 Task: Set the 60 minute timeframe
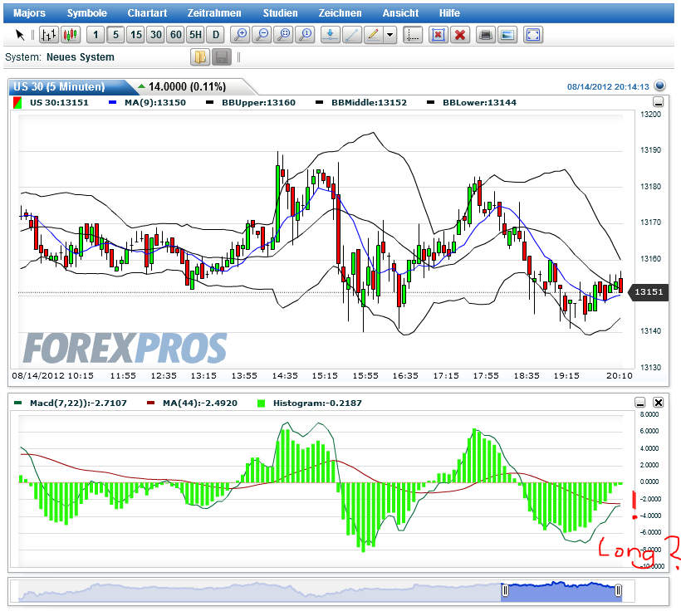point(176,35)
